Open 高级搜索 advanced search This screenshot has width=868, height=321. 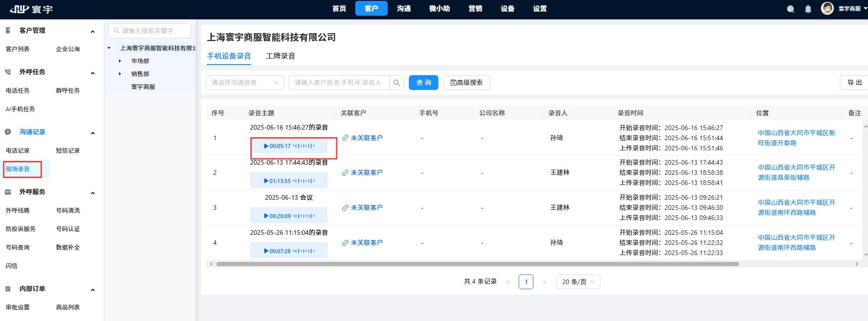point(467,83)
